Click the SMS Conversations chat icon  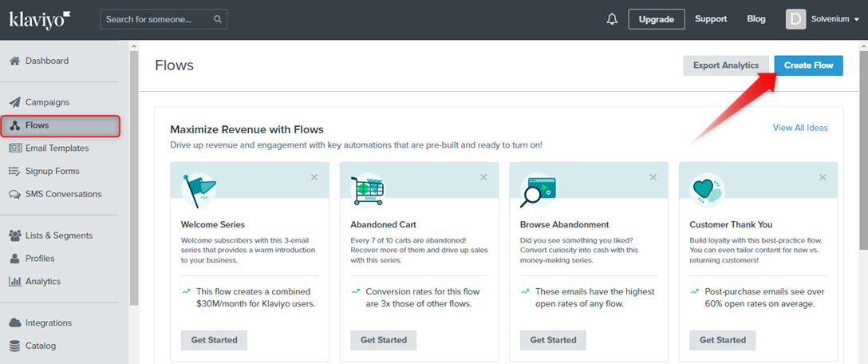(15, 195)
